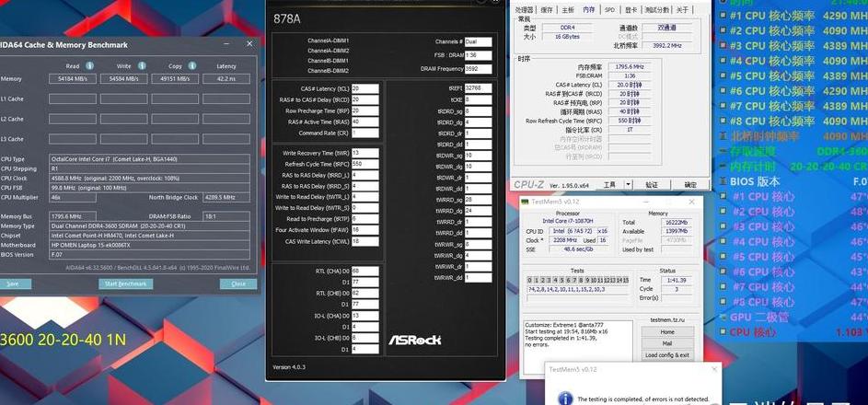Click the Read info icon in AIDA64
This screenshot has width=868, height=405.
pyautogui.click(x=89, y=66)
